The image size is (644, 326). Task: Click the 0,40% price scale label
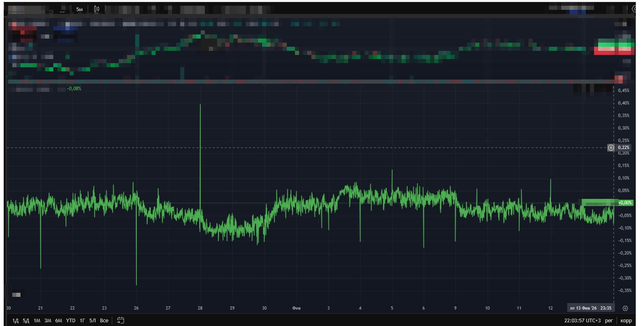tap(624, 103)
